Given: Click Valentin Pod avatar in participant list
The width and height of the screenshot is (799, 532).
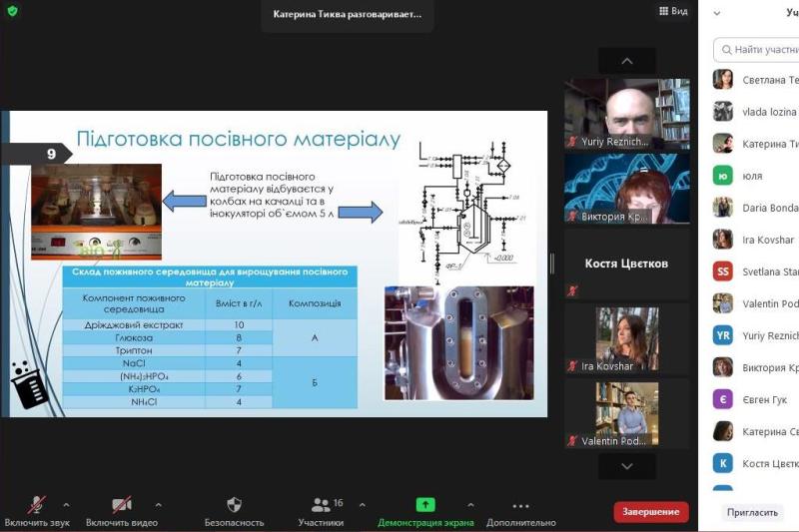Looking at the screenshot, I should click(722, 303).
